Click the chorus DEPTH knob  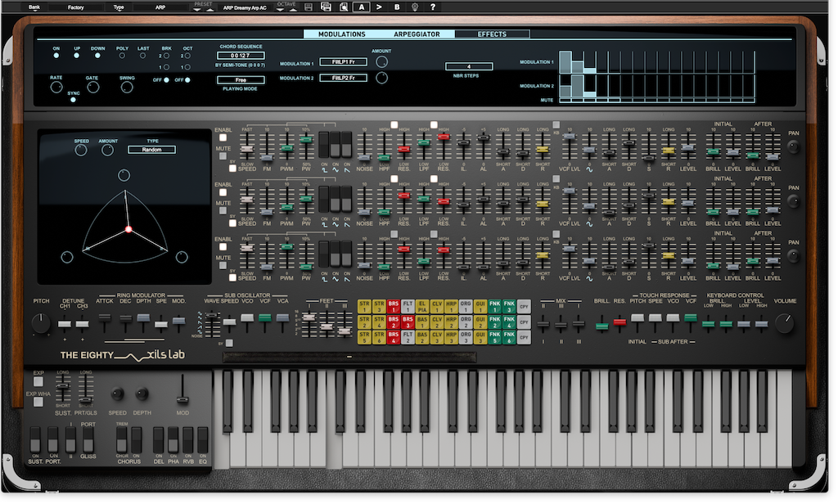coord(142,394)
